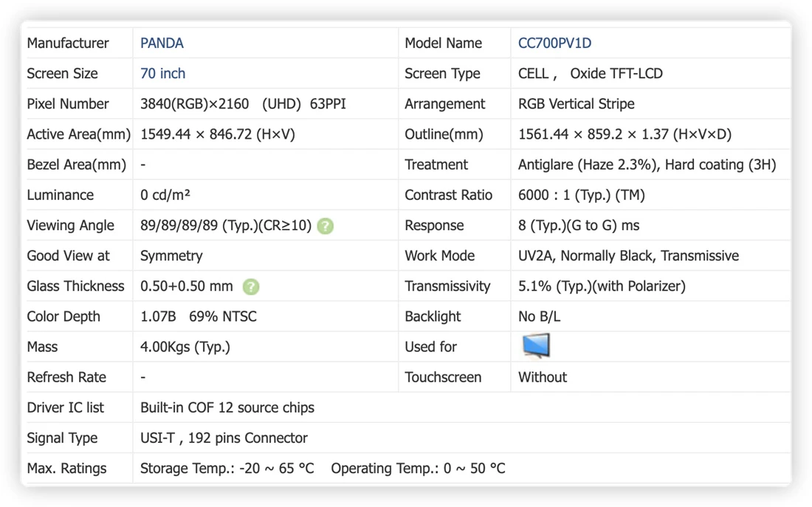Select '5.1% (Typ.)(with Polarizer)' value

602,286
